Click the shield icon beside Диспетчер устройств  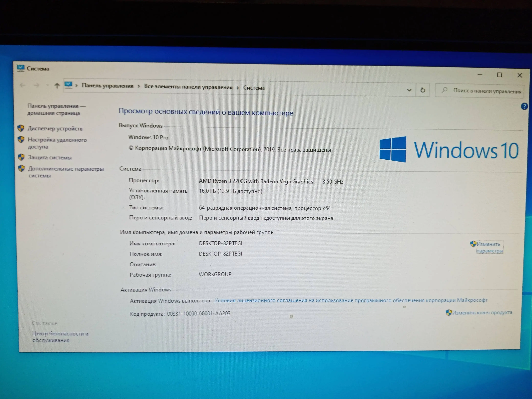[21, 128]
